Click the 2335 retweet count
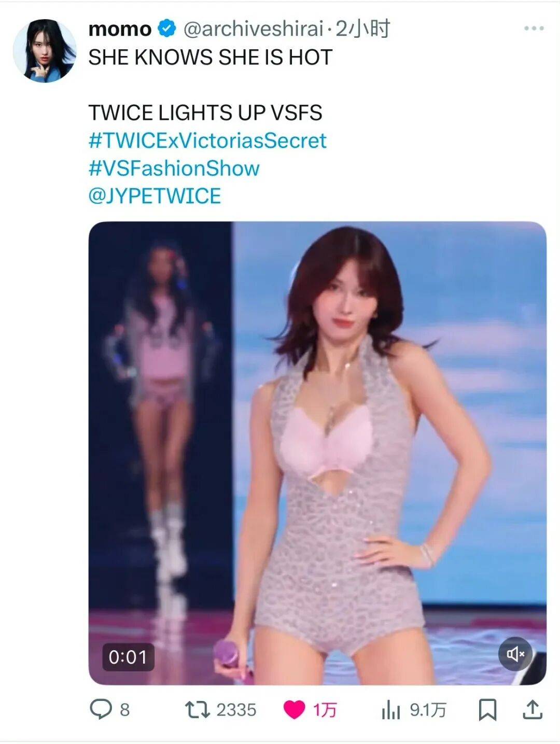Viewport: 560px width, 744px height. coord(236,710)
